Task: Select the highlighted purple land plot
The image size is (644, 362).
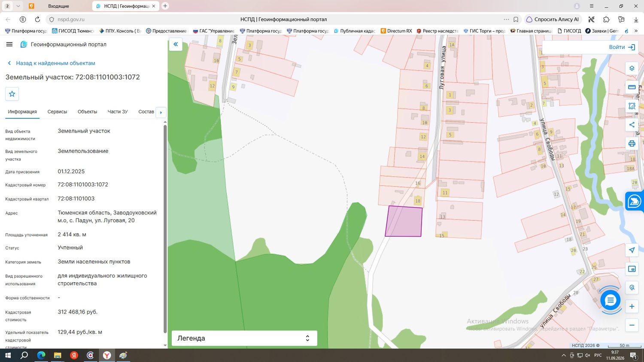Action: [x=404, y=221]
